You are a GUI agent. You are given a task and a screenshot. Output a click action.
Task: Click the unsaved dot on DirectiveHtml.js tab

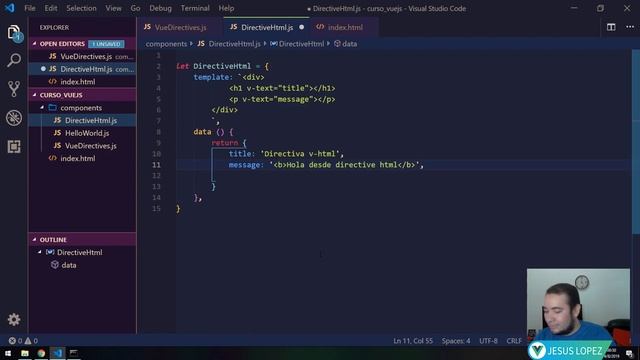tap(302, 27)
